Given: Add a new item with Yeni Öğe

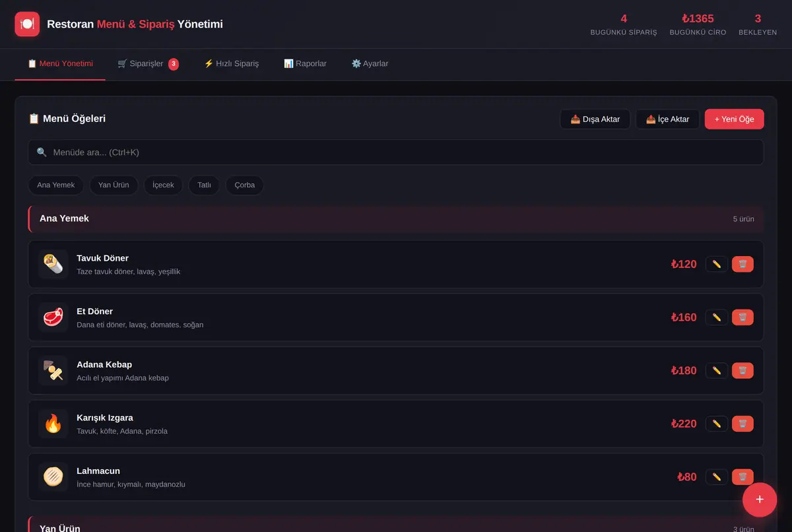Looking at the screenshot, I should point(735,119).
